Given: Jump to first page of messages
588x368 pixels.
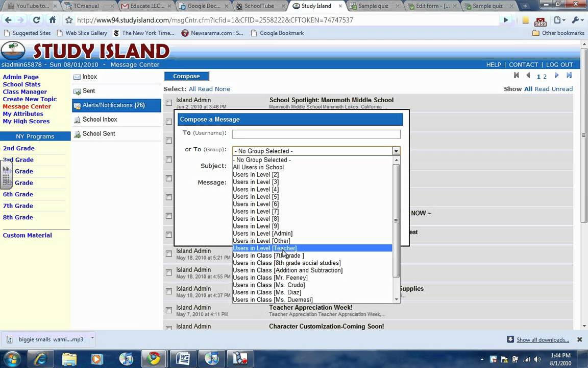Looking at the screenshot, I should pos(517,75).
